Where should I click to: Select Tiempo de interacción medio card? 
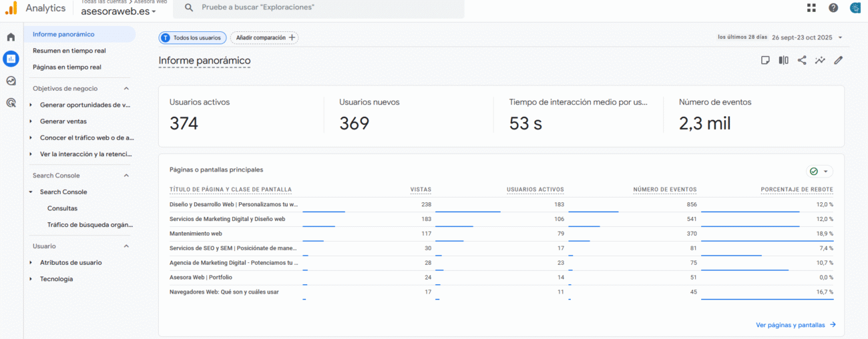pos(578,115)
